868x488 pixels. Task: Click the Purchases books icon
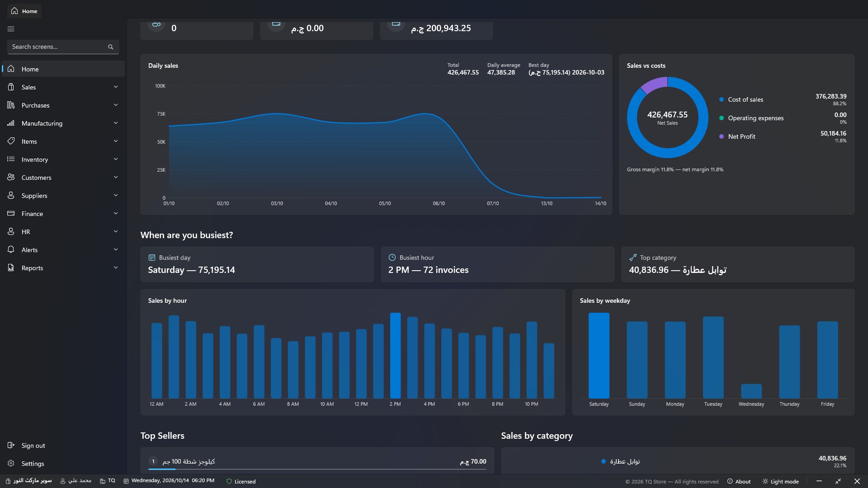(x=11, y=105)
